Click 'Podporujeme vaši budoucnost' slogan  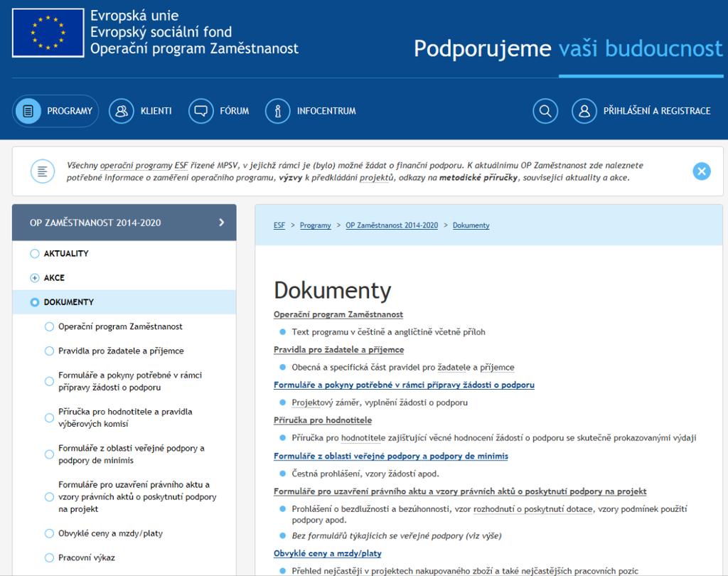568,49
